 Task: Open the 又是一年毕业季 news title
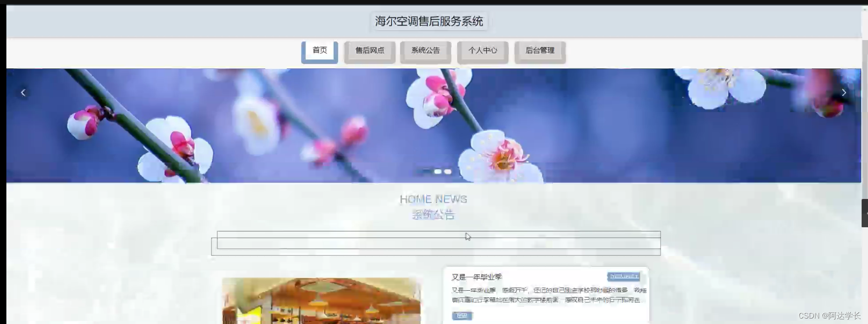477,277
